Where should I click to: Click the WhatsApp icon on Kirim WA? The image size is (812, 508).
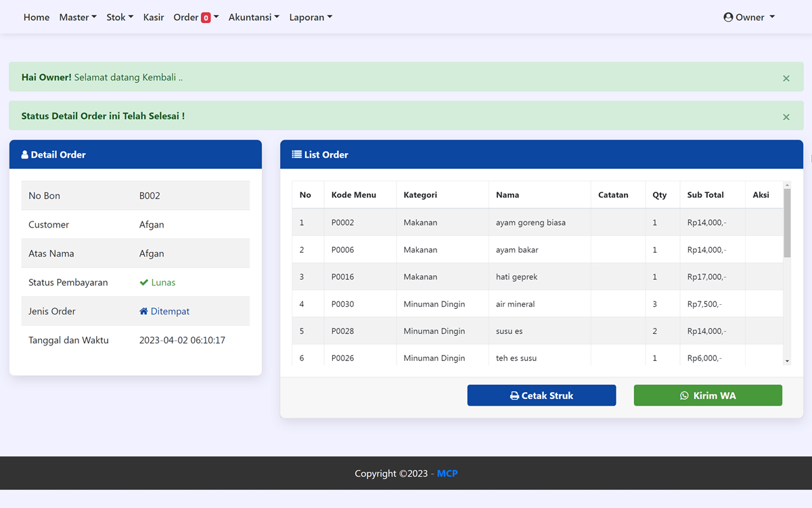click(684, 396)
